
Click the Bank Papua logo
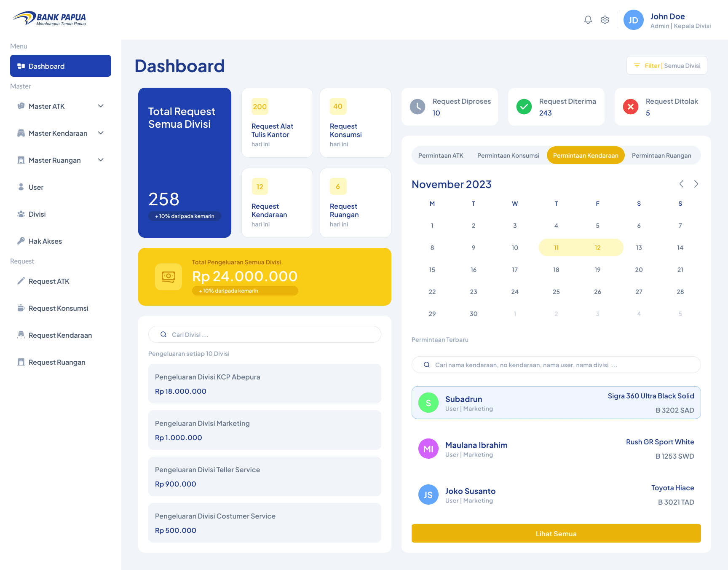[49, 19]
